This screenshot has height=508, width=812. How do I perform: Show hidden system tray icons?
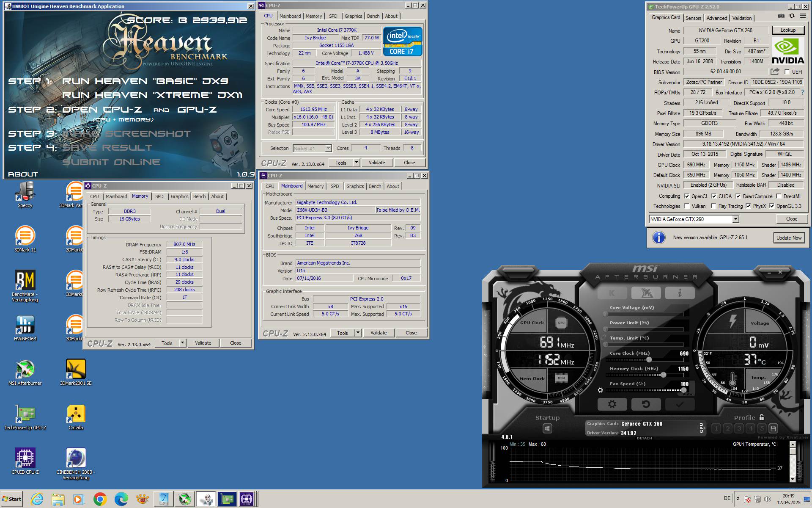738,499
